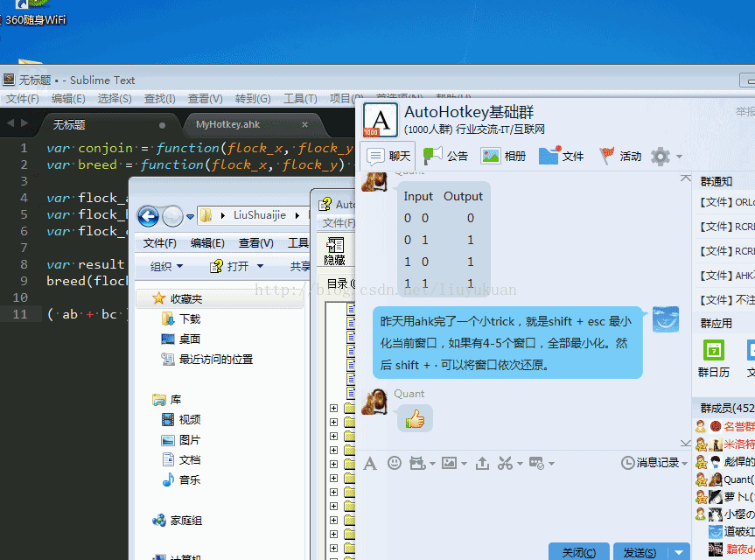Open 查找(I) menu in Sublime Text
Viewport: 755px width, 560px height.
click(160, 99)
